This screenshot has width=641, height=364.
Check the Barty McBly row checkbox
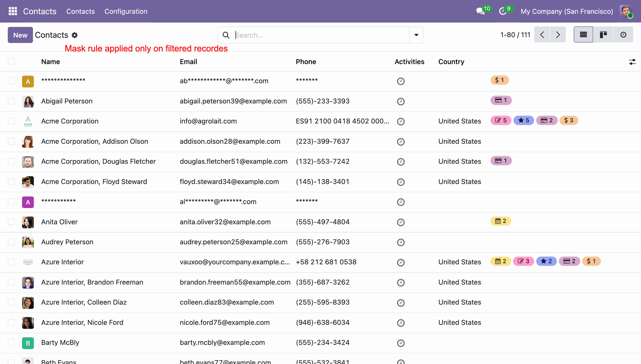(x=11, y=343)
